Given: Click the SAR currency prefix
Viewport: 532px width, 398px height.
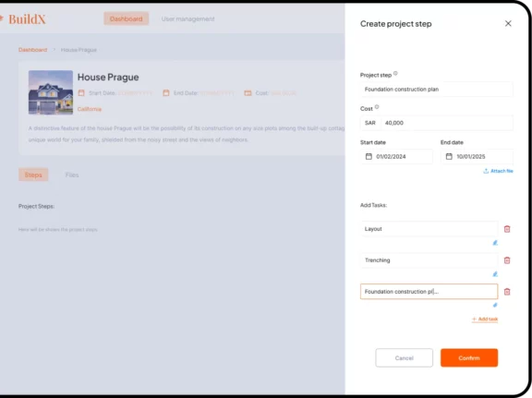Looking at the screenshot, I should 370,123.
